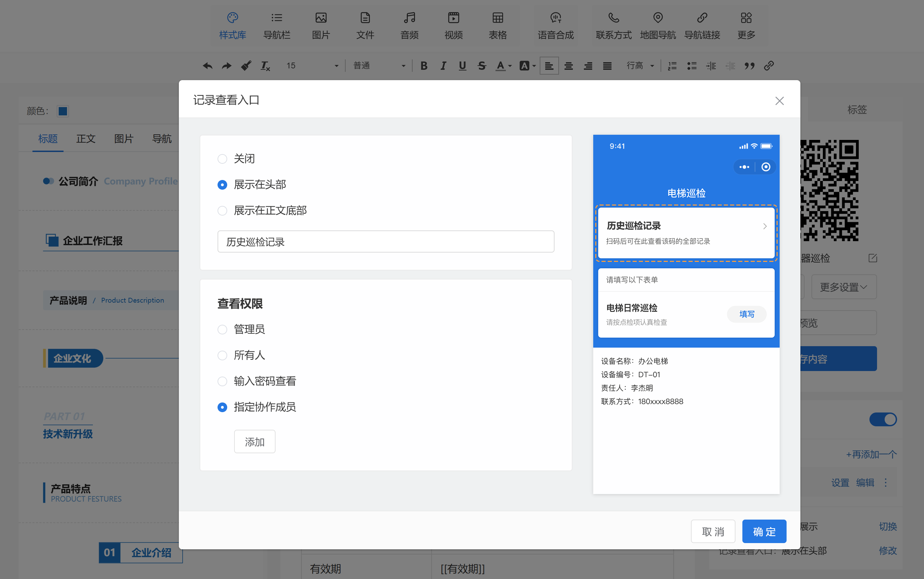Image resolution: width=924 pixels, height=579 pixels.
Task: Select 输入密码查看 permission
Action: (222, 381)
